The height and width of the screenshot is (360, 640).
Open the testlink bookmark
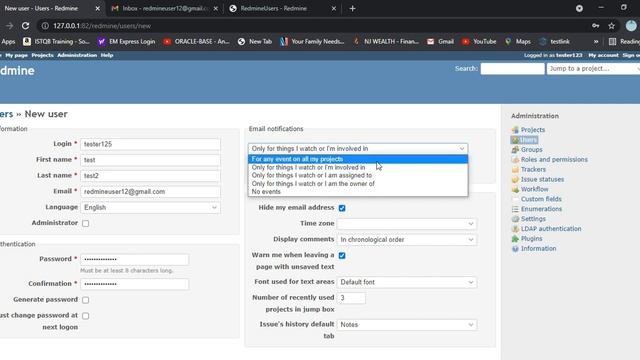click(554, 41)
